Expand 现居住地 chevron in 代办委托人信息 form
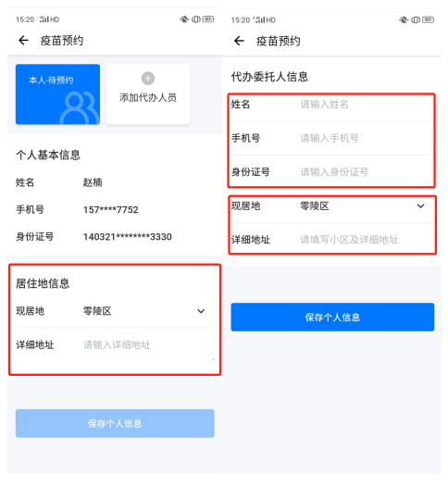 [x=421, y=206]
